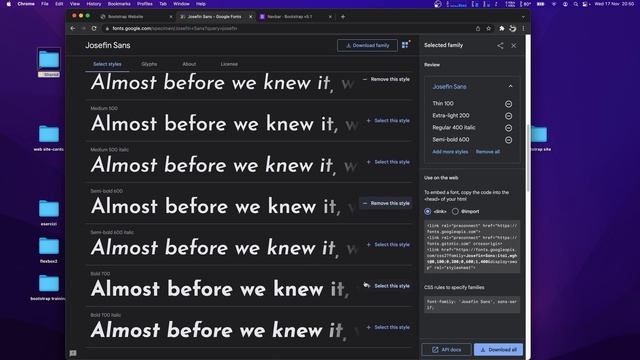Open a new Chrome tab
Screen dimensions: 640x360
click(x=343, y=17)
